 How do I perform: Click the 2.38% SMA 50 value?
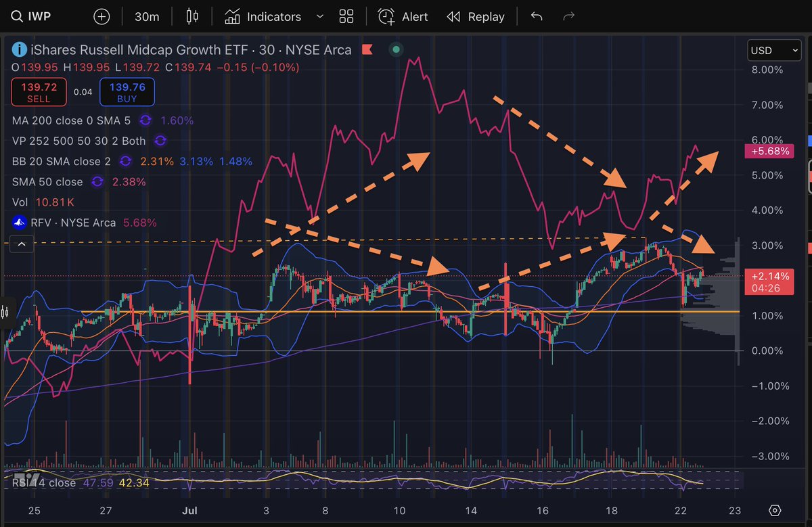tap(129, 181)
